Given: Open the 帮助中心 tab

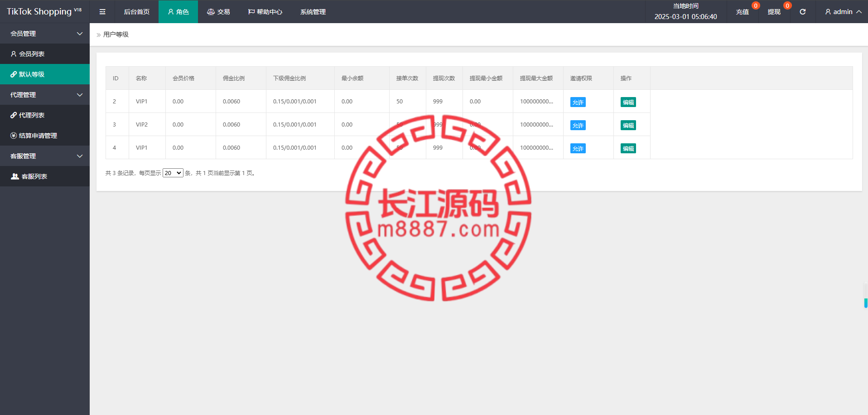Looking at the screenshot, I should tap(265, 12).
